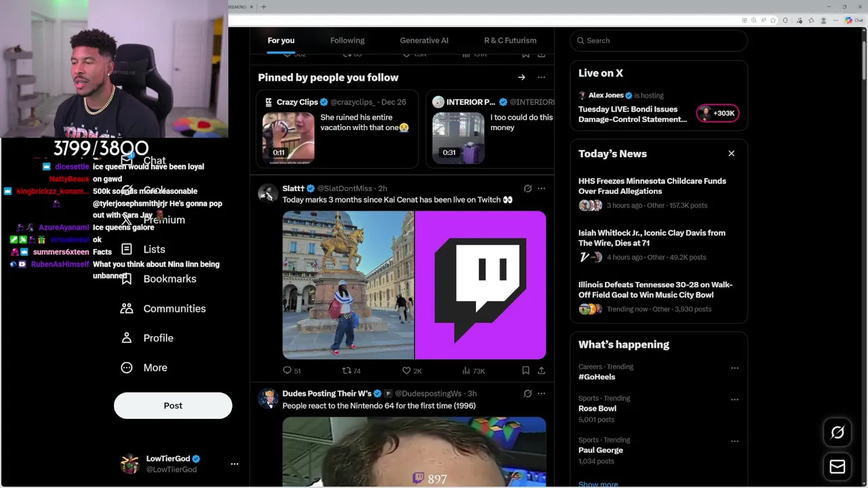Switch to the R & C Futurism tab
The image size is (868, 488).
pos(510,41)
